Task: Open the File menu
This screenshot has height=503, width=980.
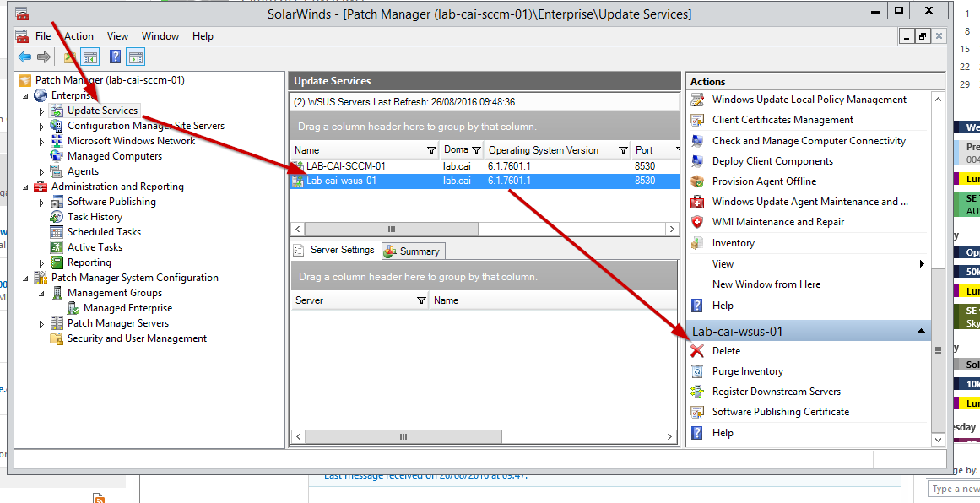Action: point(43,36)
